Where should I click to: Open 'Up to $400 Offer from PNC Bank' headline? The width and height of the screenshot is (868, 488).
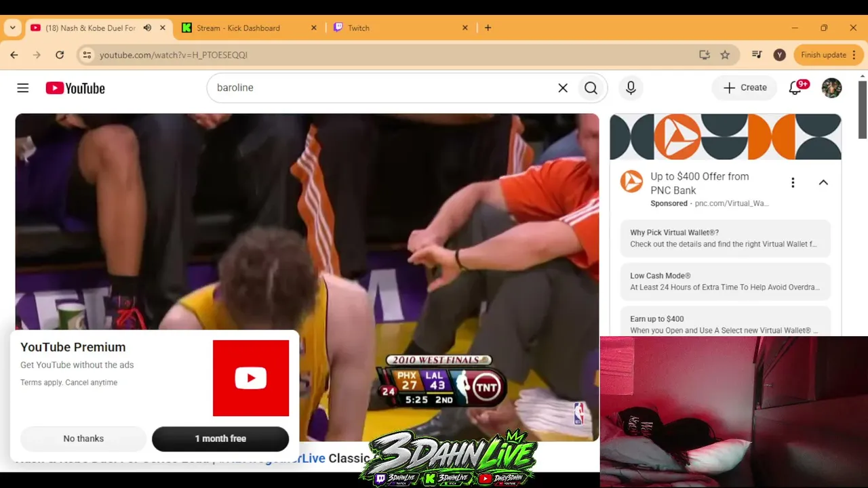(700, 183)
